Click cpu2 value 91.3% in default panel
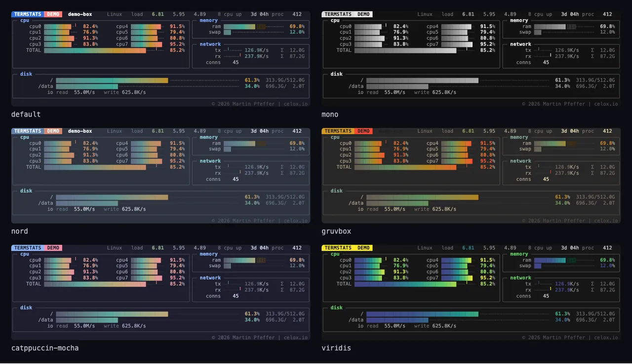 tap(90, 38)
